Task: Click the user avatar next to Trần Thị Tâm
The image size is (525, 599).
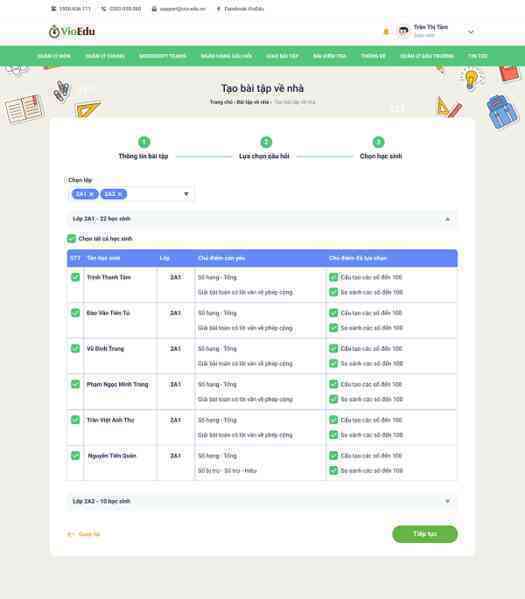Action: [x=403, y=31]
